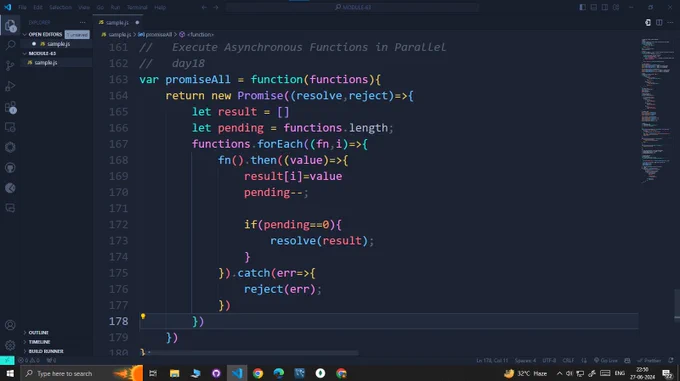Click the errors and warnings indicator in status bar
Viewport: 680px width, 381px height.
click(29, 360)
